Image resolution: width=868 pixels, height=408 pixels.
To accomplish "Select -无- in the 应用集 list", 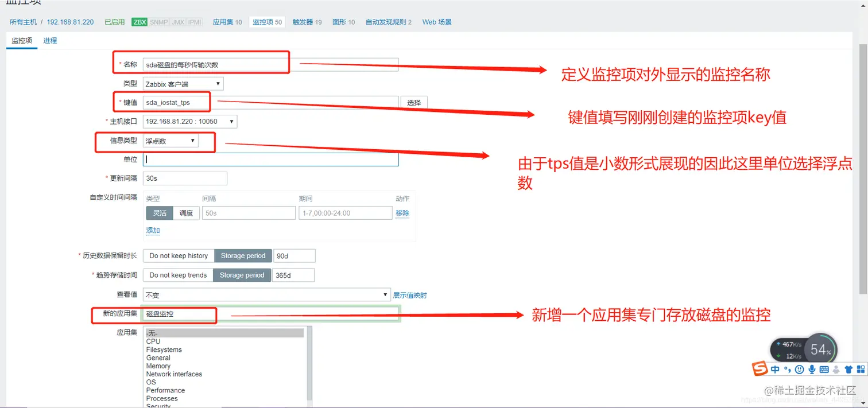I will coord(224,333).
